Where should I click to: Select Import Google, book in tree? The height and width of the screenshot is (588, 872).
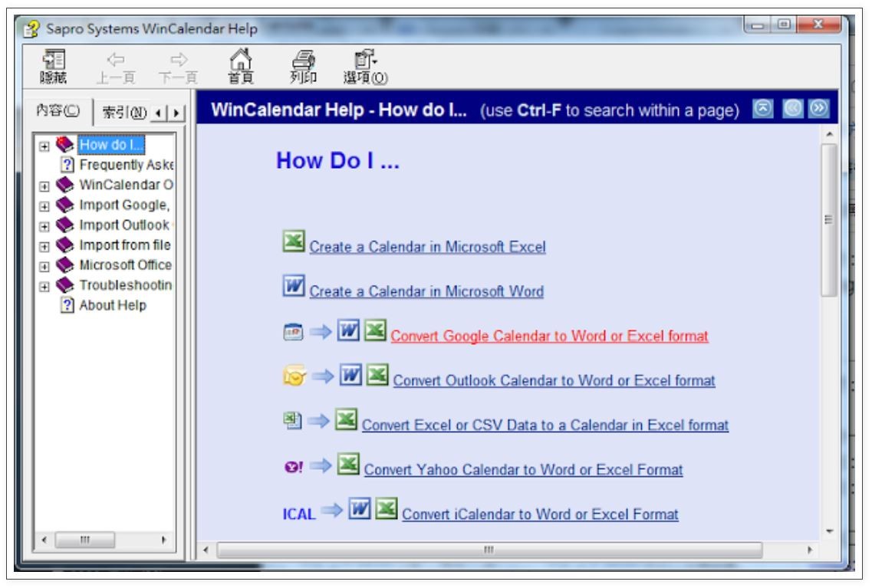pyautogui.click(x=124, y=205)
